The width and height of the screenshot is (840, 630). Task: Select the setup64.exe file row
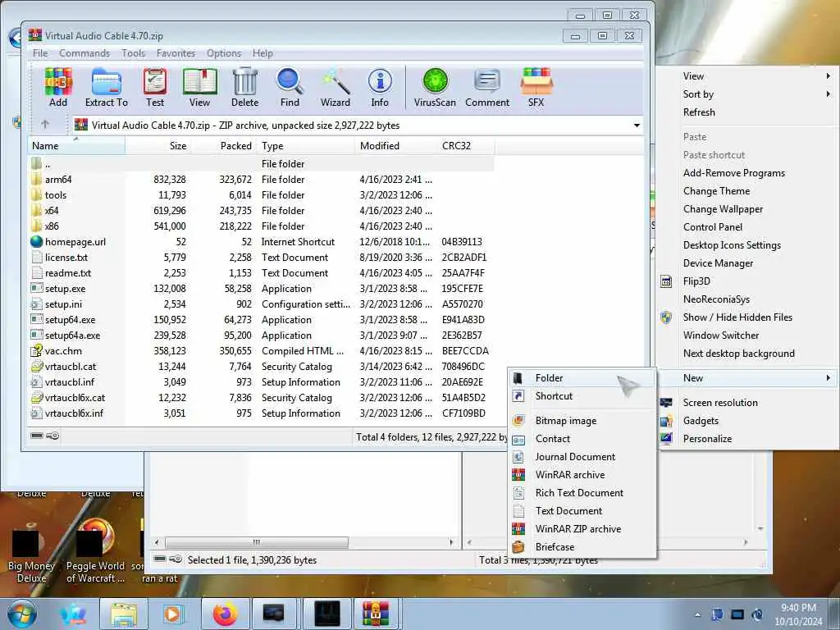pyautogui.click(x=260, y=320)
